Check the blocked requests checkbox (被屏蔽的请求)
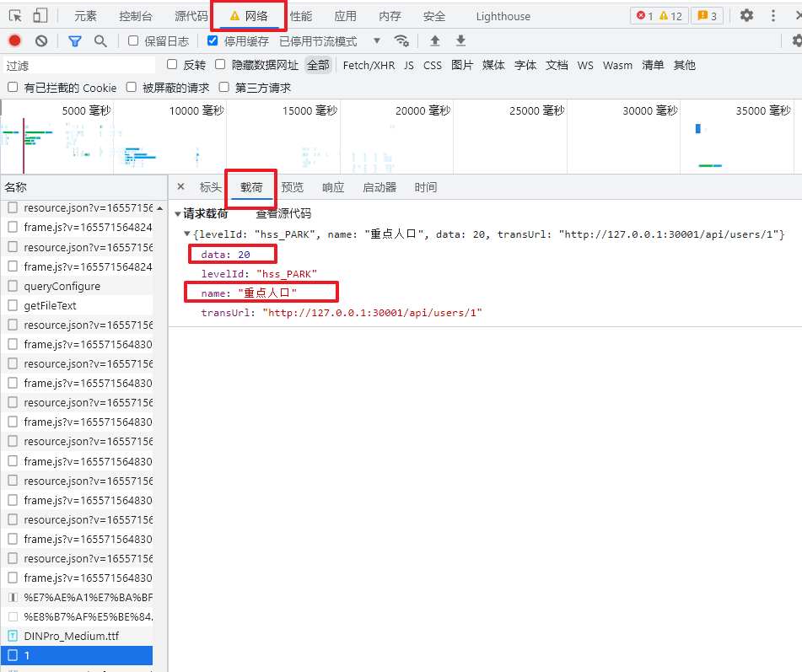The image size is (802, 672). coord(132,88)
